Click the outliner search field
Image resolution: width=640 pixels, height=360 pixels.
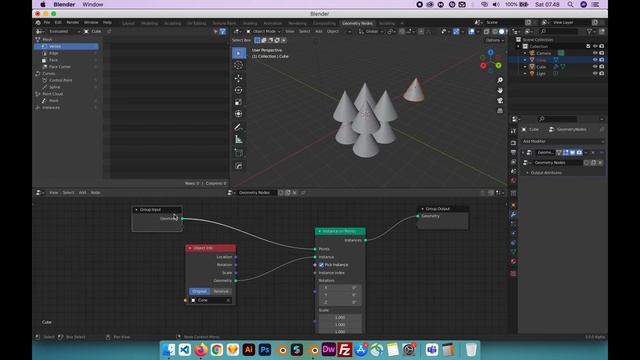click(558, 31)
